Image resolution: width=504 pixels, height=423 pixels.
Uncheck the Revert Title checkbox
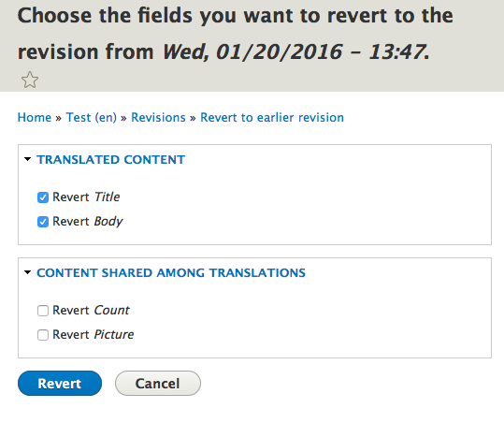pyautogui.click(x=43, y=197)
